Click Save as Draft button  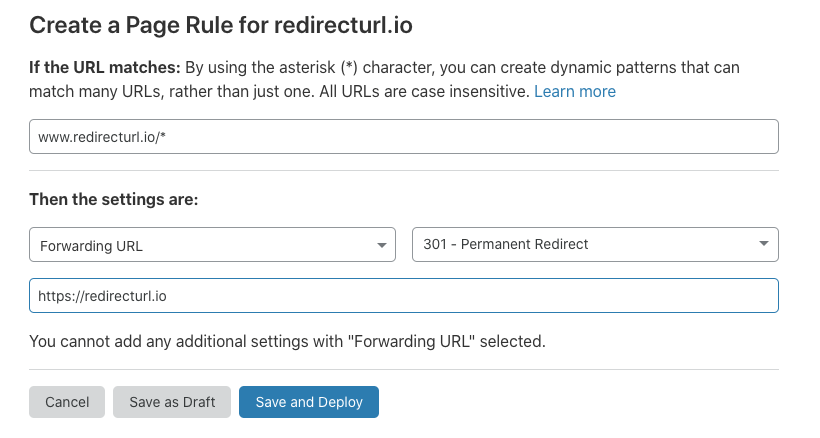[x=172, y=402]
